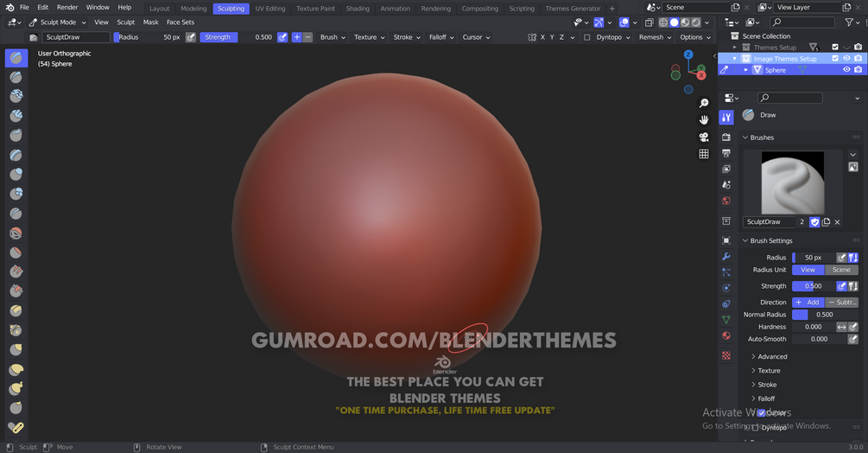Open Sculpt Mode dropdown

point(57,22)
